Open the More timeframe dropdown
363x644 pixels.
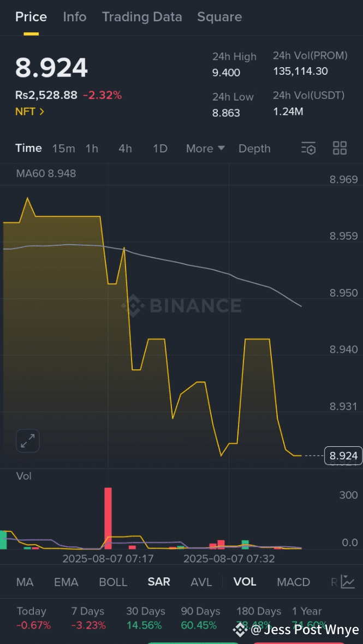click(x=205, y=148)
